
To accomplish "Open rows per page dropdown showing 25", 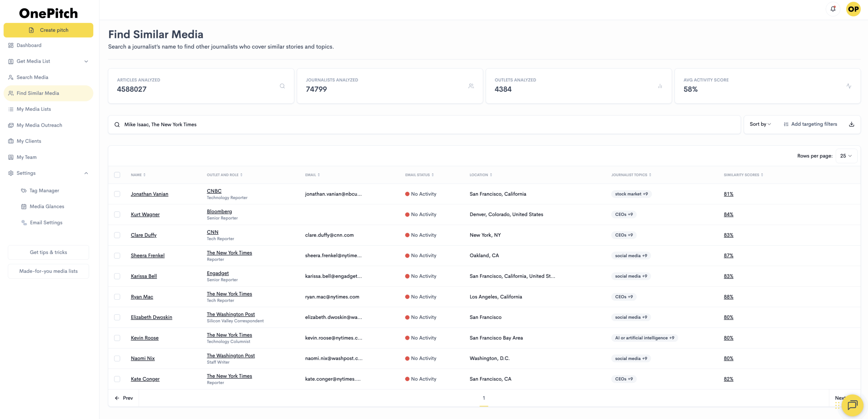I will (x=846, y=156).
